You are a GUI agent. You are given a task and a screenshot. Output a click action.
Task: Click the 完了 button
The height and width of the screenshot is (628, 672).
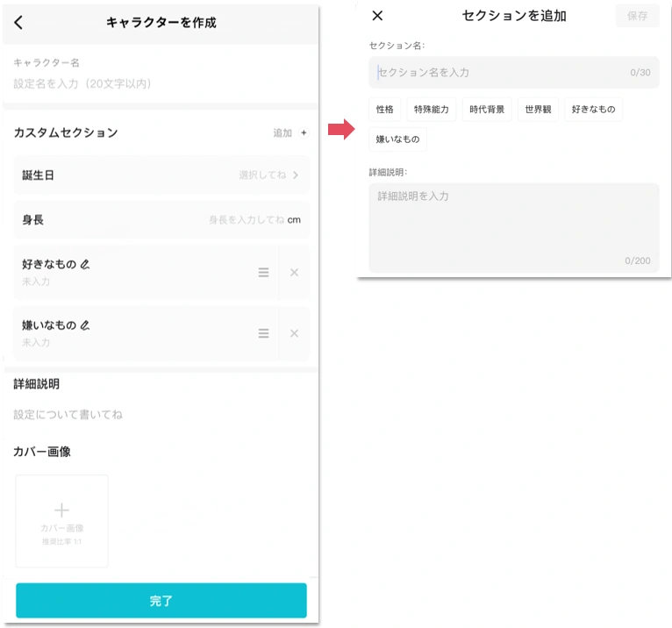pos(161,601)
